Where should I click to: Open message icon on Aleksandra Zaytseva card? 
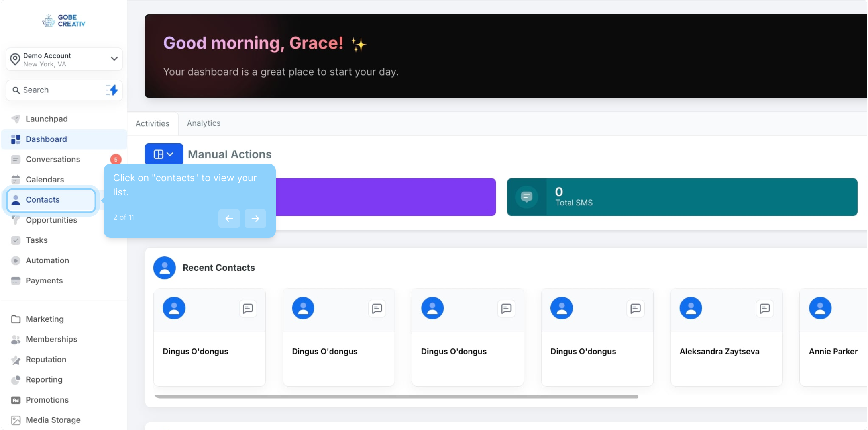pos(764,309)
